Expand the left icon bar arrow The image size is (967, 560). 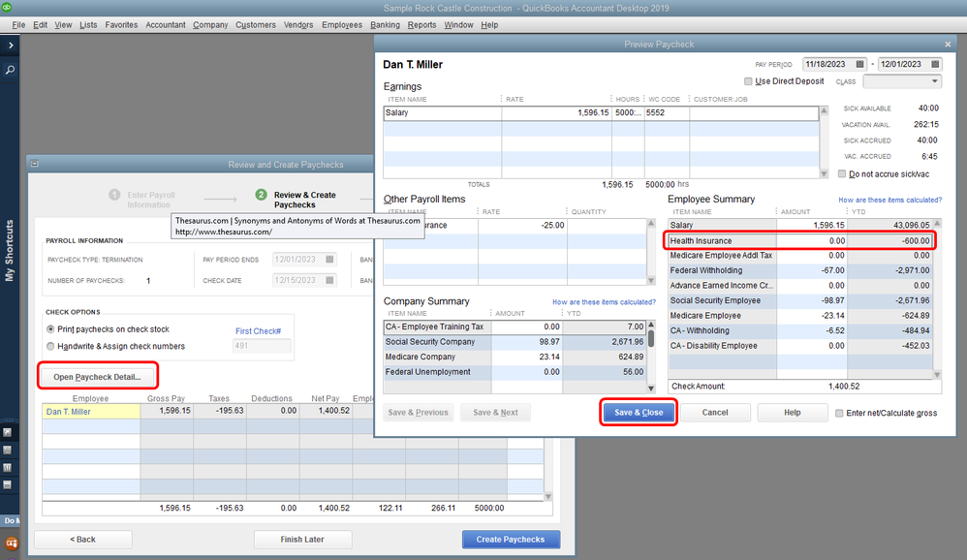[11, 45]
